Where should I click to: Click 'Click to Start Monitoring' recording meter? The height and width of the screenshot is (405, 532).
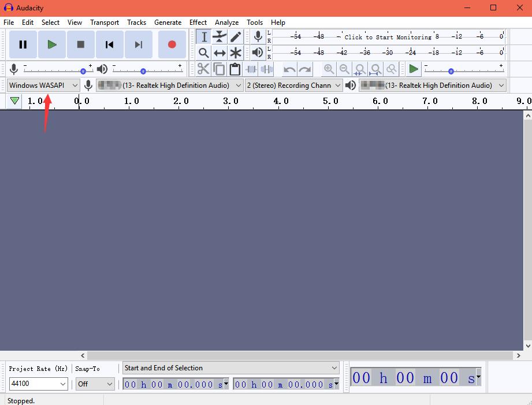point(388,36)
